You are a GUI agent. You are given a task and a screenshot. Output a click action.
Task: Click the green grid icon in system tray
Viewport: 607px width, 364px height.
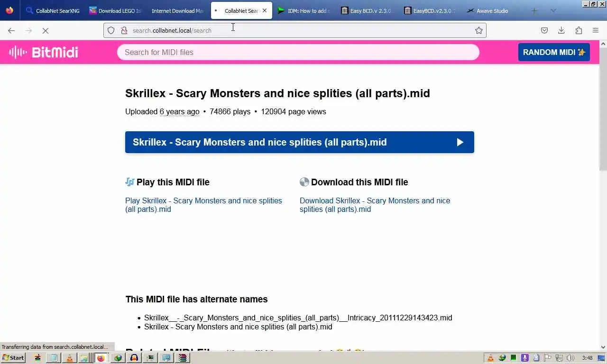(514, 358)
